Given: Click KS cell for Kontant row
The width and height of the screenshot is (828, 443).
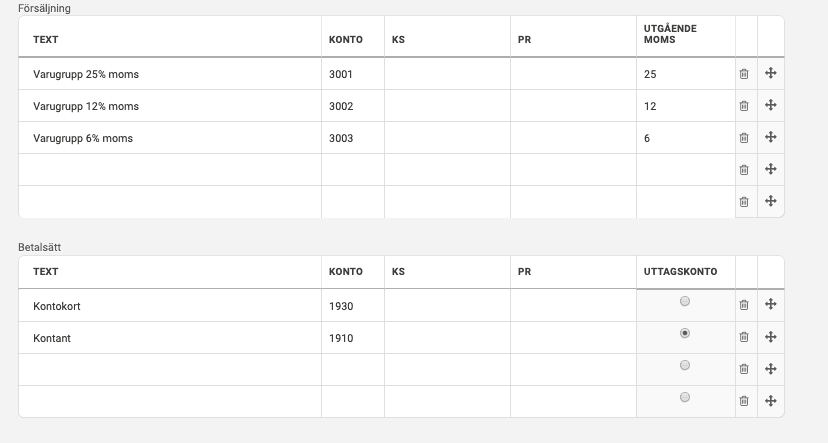Looking at the screenshot, I should point(447,338).
